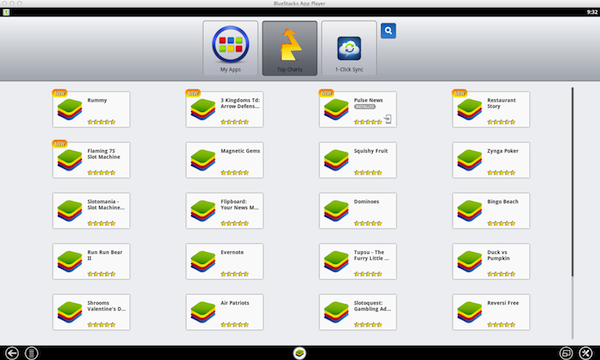This screenshot has height=360, width=600.
Task: Click the Air Patriots app icon
Action: coord(203,312)
